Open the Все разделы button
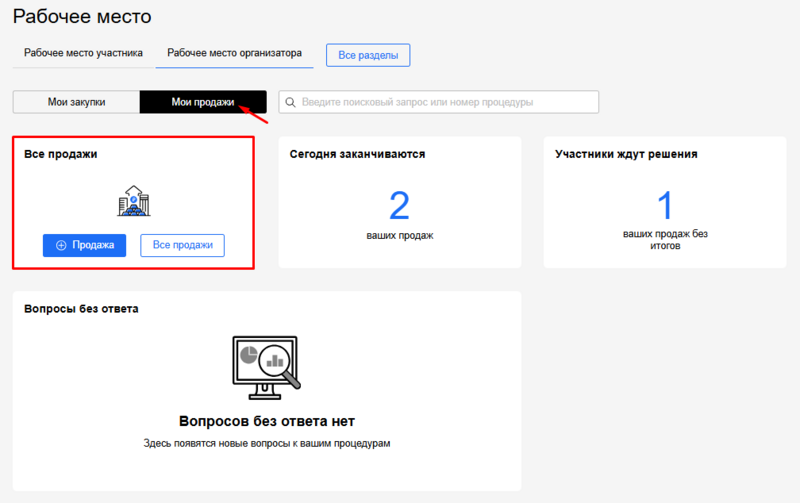The width and height of the screenshot is (800, 503). point(368,55)
